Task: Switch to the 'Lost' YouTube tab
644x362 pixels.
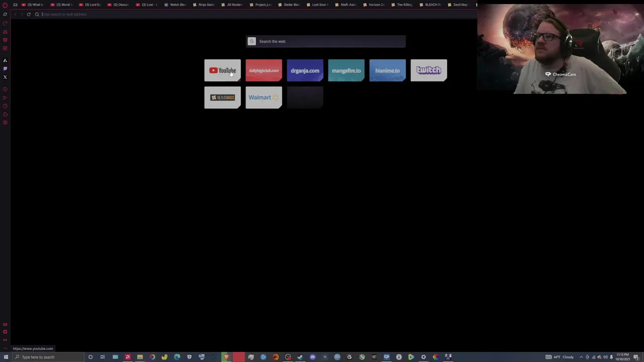Action: (147, 5)
